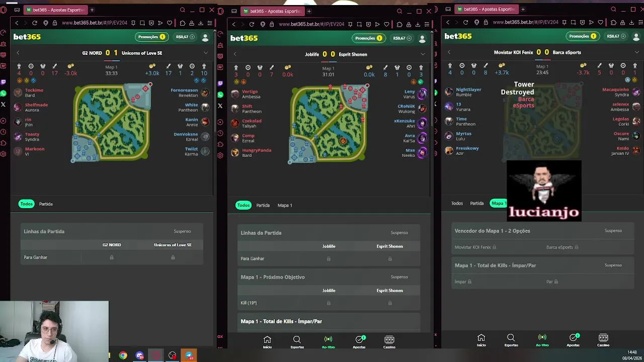Open Google Chrome from the taskbar
Viewport: 644px width, 362px height.
[x=123, y=355]
